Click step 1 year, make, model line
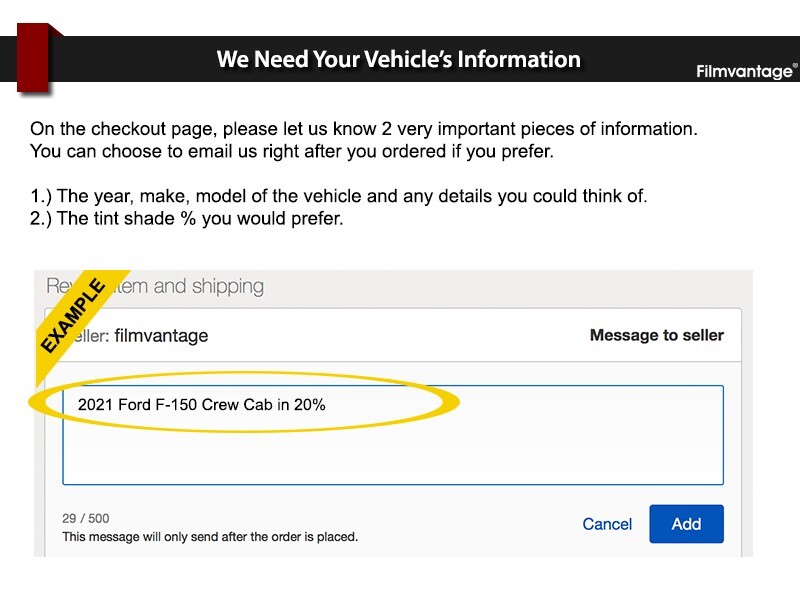The width and height of the screenshot is (800, 589). (338, 196)
